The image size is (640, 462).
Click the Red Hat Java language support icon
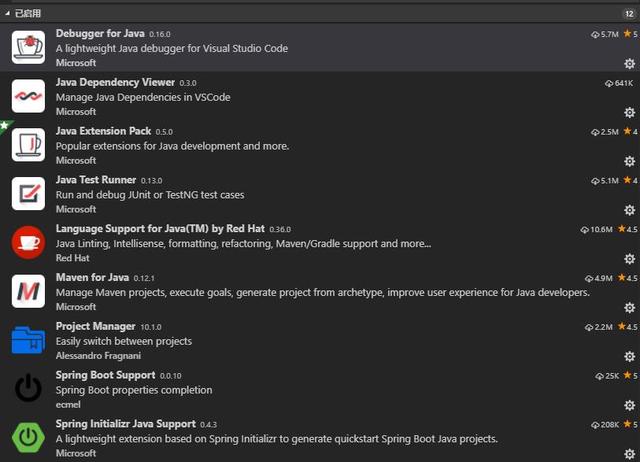point(28,242)
